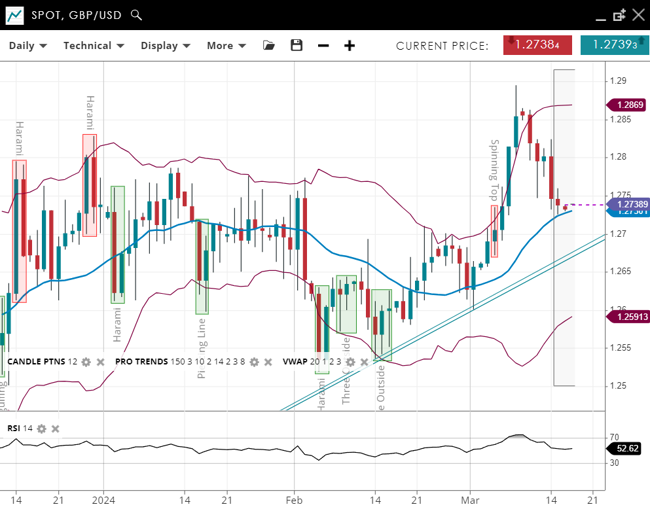Image resolution: width=650 pixels, height=511 pixels.
Task: Save chart with the floppy disk icon
Action: (296, 45)
